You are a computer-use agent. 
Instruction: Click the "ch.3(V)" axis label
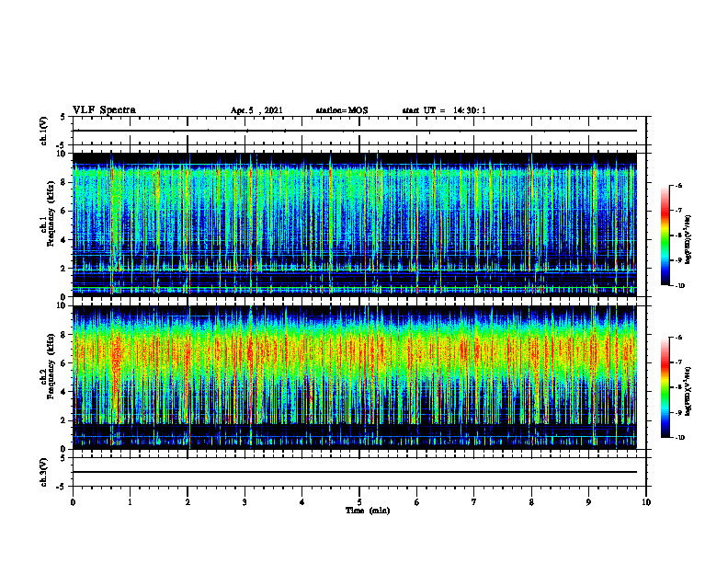coord(43,472)
